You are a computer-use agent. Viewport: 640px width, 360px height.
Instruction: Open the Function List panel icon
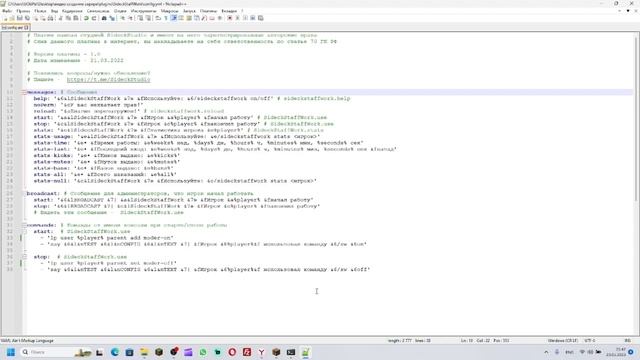(204, 18)
